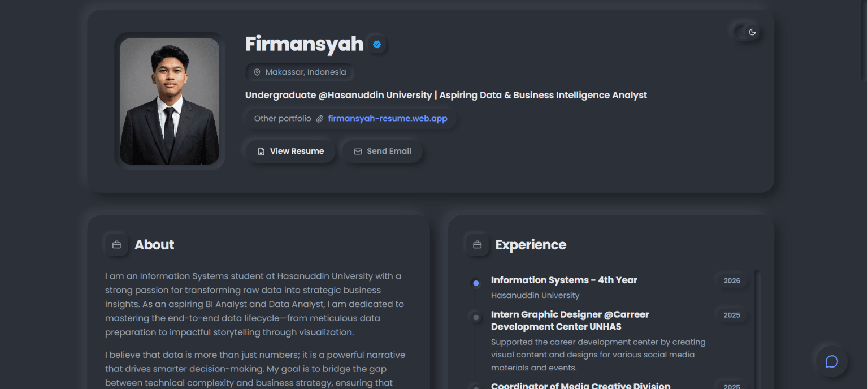Click the Experience panel's scrollbar
868x389 pixels.
[x=757, y=329]
